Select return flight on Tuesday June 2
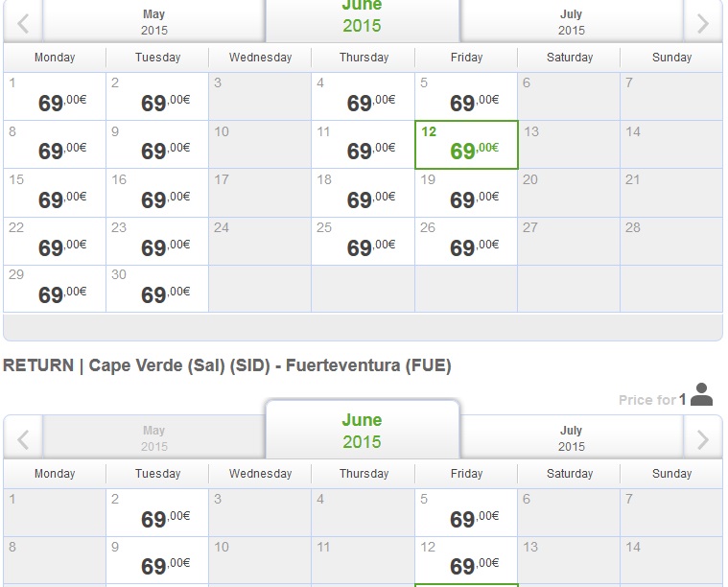728x587 pixels. point(157,513)
